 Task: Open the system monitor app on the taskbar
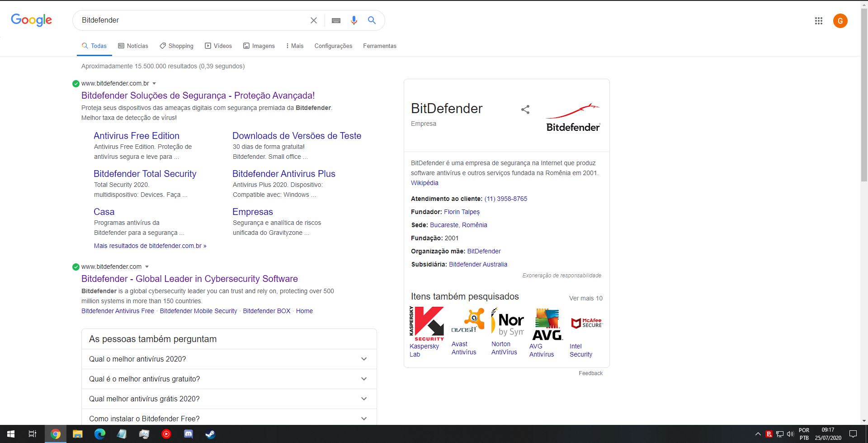pyautogui.click(x=144, y=434)
